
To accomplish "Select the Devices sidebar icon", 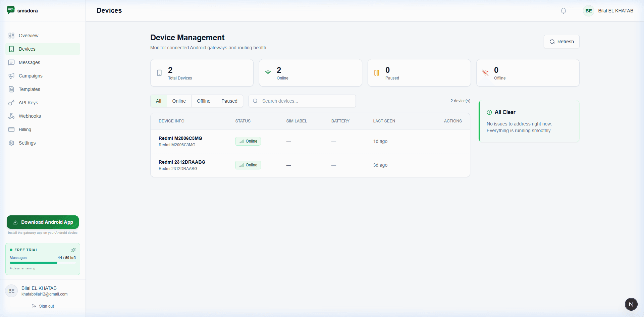I will click(x=11, y=49).
